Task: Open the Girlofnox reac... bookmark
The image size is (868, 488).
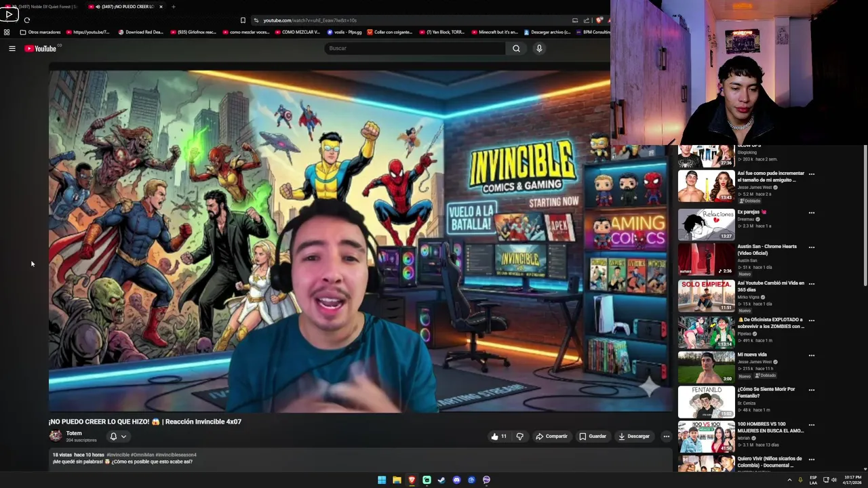Action: pos(193,32)
